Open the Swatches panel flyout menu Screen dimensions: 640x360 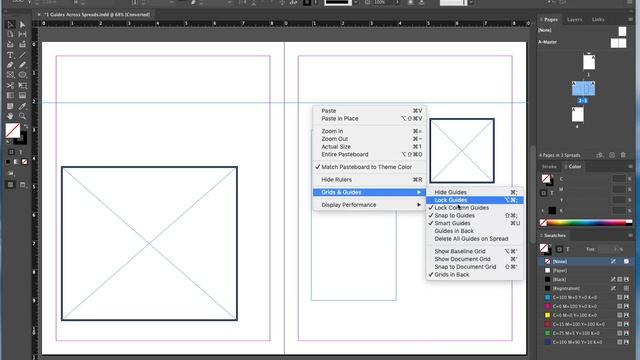click(x=630, y=236)
